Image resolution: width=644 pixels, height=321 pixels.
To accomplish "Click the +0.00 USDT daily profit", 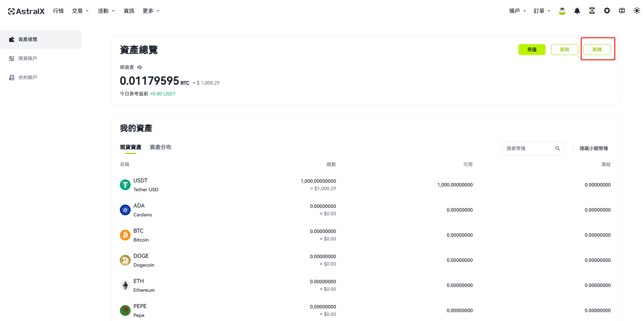I will 163,94.
